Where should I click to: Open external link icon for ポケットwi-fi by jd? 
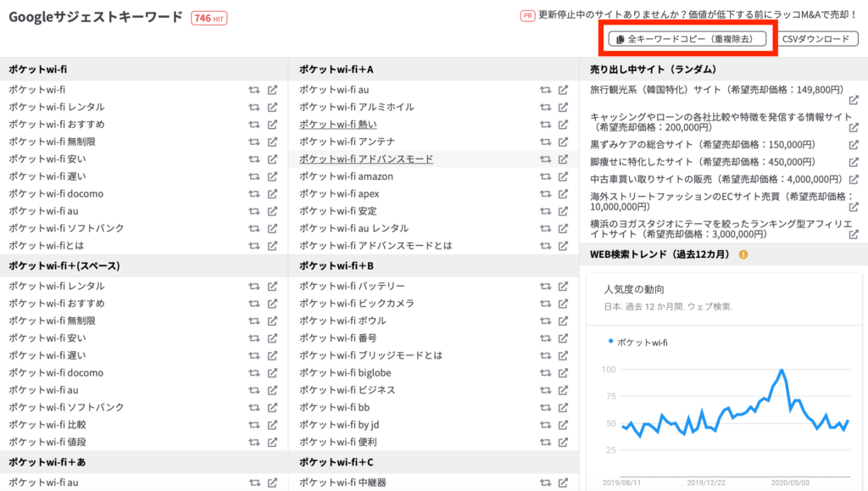pos(563,425)
